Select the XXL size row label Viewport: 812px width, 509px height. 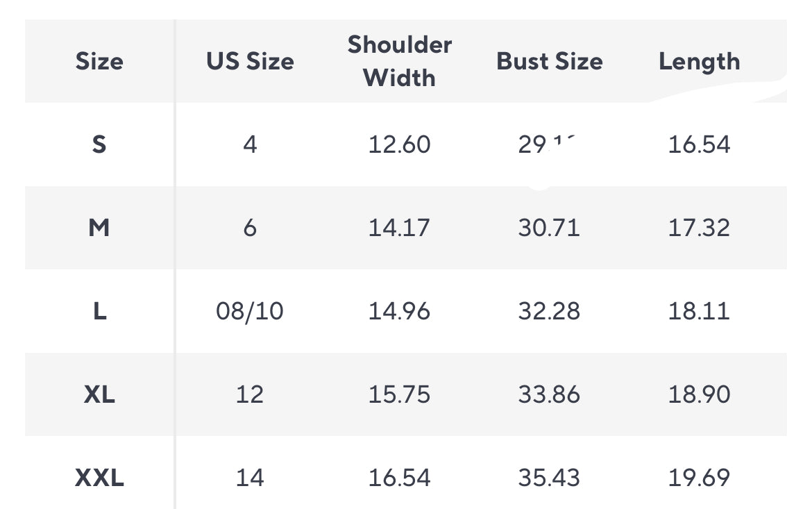tap(99, 478)
